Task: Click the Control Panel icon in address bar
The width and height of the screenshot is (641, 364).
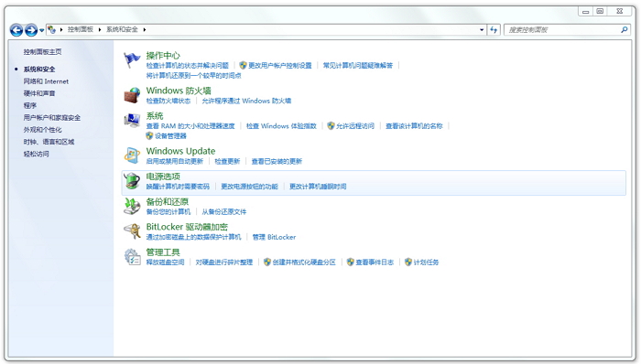Action: (x=51, y=29)
